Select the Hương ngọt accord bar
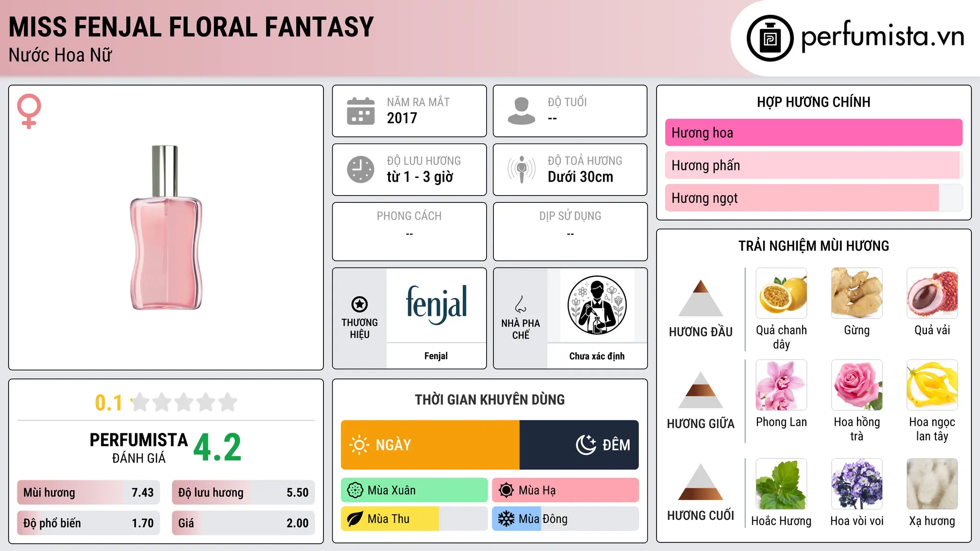 813,198
